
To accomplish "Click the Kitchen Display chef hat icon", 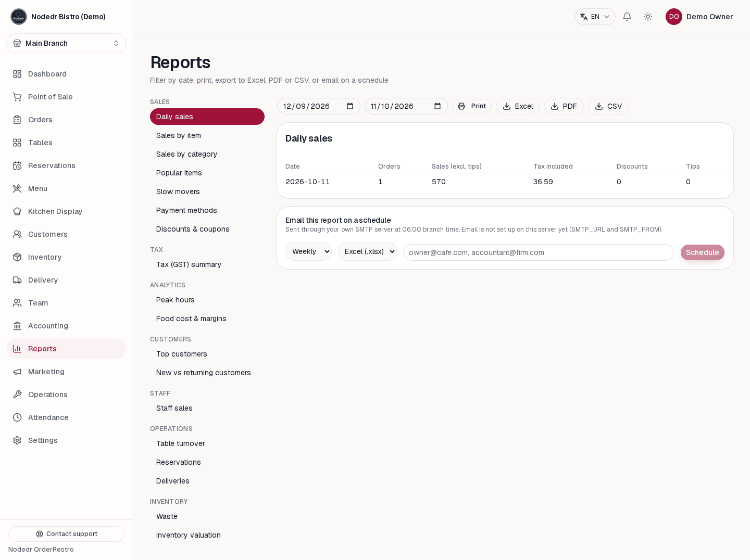I will [17, 211].
